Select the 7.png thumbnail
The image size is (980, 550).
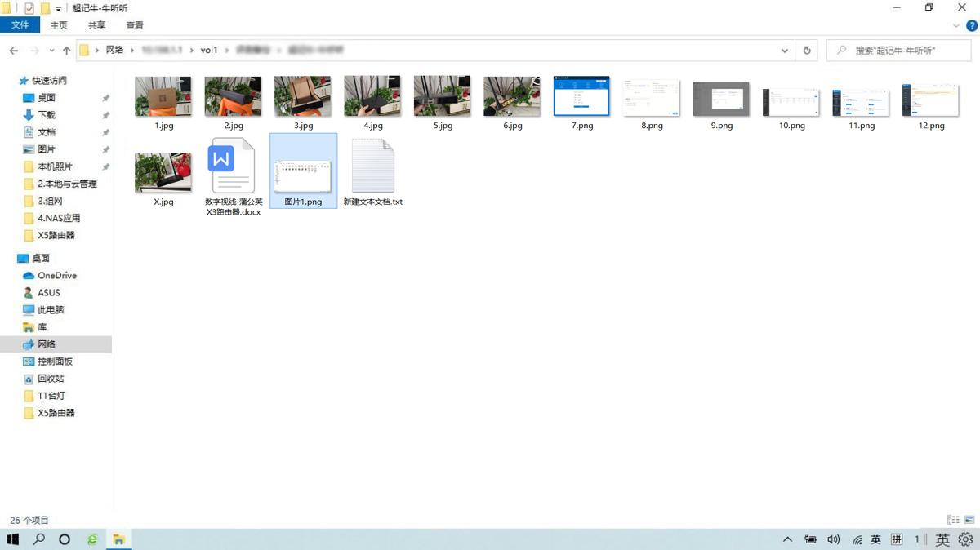(x=581, y=103)
